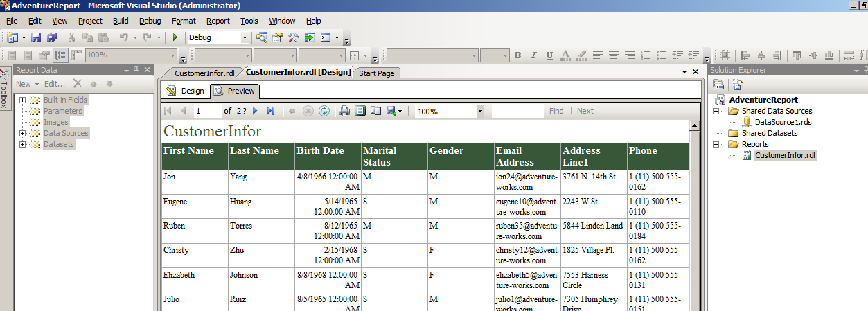Click the Italic formatting icon
Image resolution: width=868 pixels, height=311 pixels.
tap(534, 55)
